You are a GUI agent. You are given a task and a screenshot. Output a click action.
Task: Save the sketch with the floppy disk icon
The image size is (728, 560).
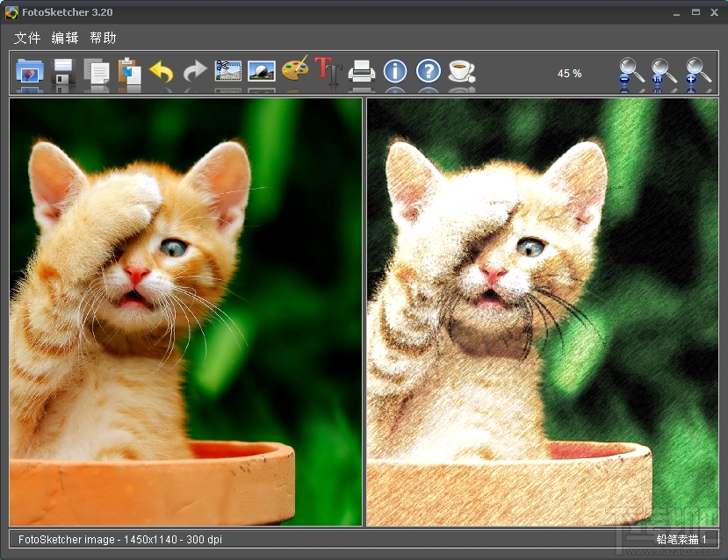click(x=62, y=72)
